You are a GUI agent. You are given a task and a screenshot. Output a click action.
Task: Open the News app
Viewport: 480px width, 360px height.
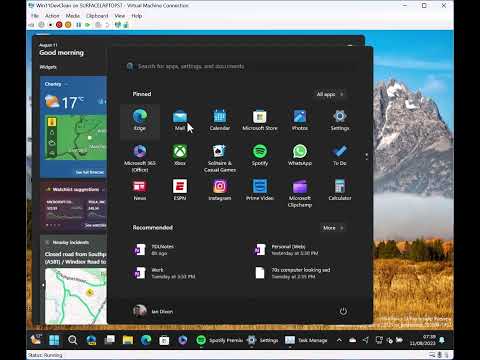coord(140,190)
